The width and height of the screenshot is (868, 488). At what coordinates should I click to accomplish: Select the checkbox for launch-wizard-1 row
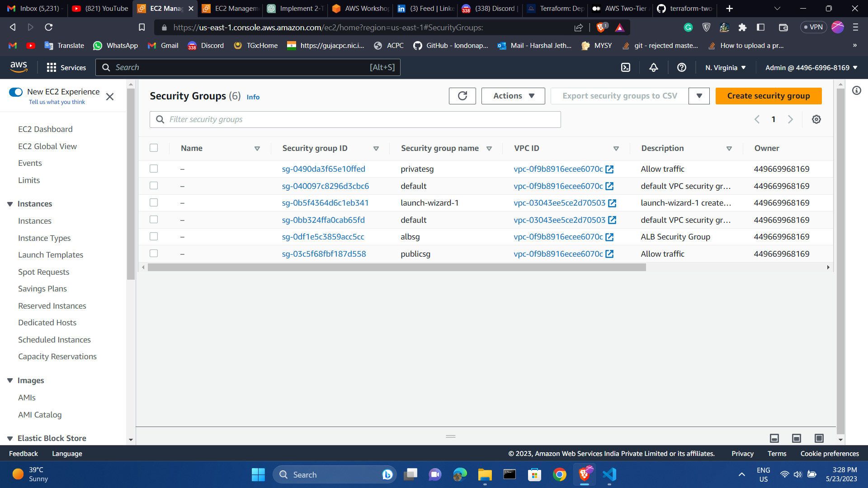[154, 202]
